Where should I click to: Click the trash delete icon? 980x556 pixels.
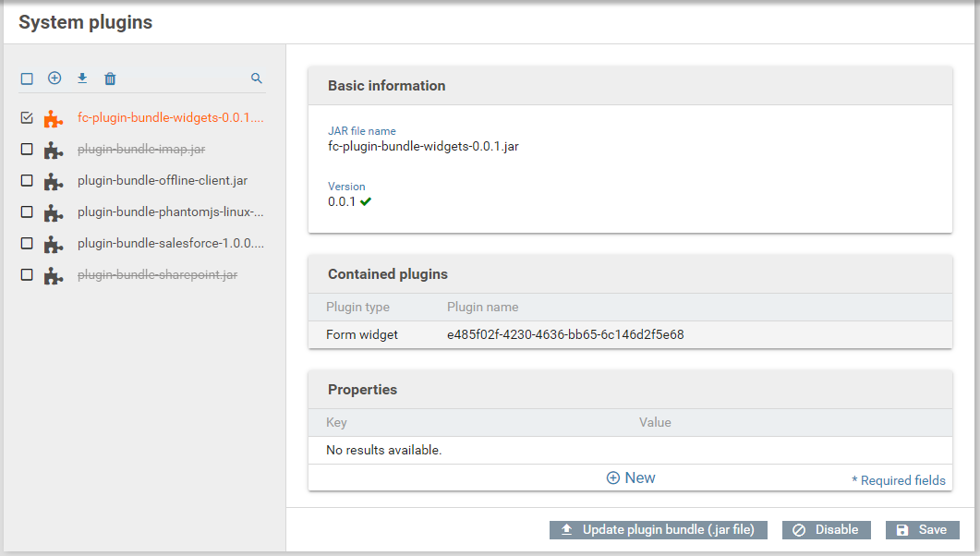point(110,79)
